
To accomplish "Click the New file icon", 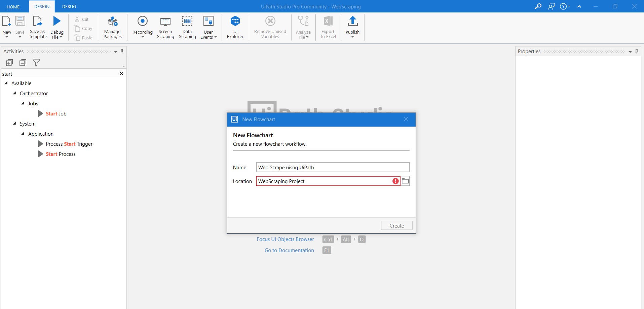I will click(x=6, y=21).
